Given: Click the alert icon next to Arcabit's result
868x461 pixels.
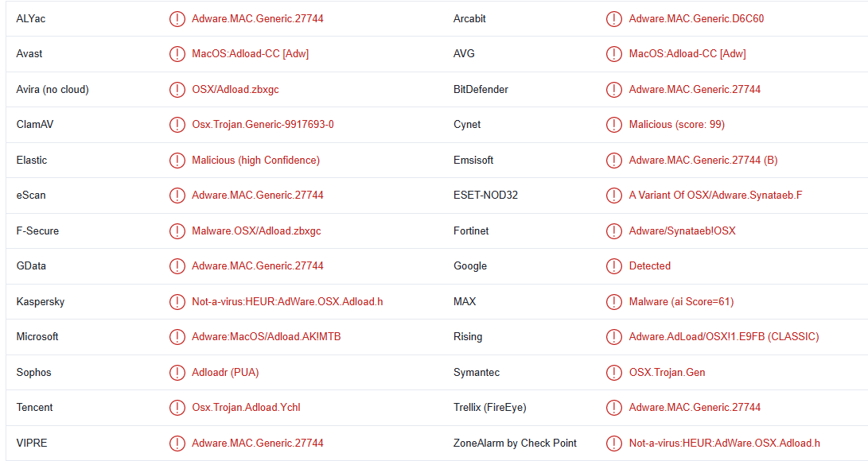Looking at the screenshot, I should 614,19.
